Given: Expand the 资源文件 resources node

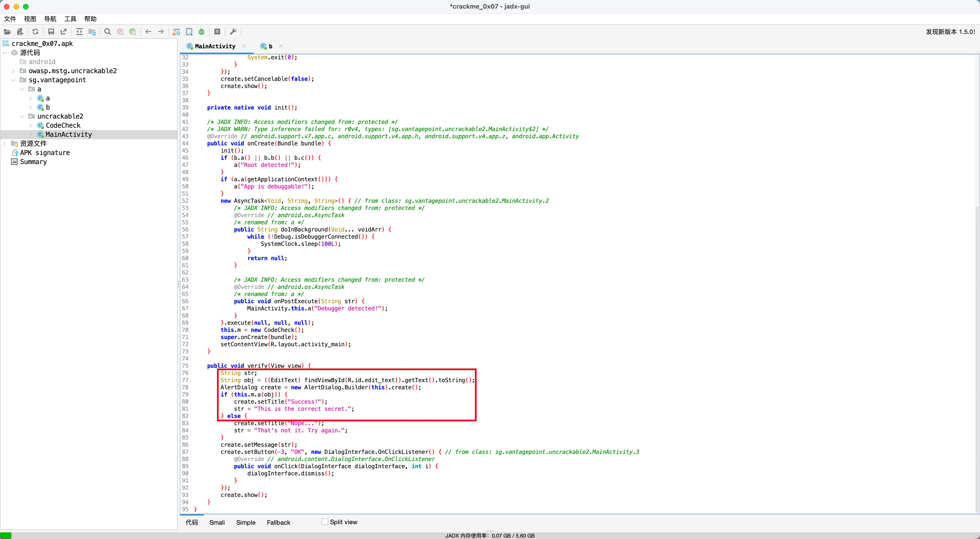Looking at the screenshot, I should click(5, 144).
